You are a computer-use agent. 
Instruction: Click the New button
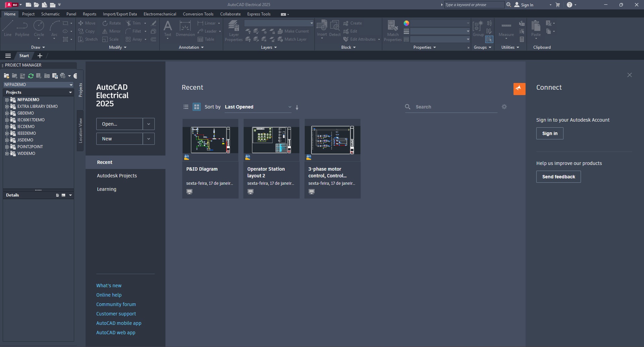(x=119, y=139)
